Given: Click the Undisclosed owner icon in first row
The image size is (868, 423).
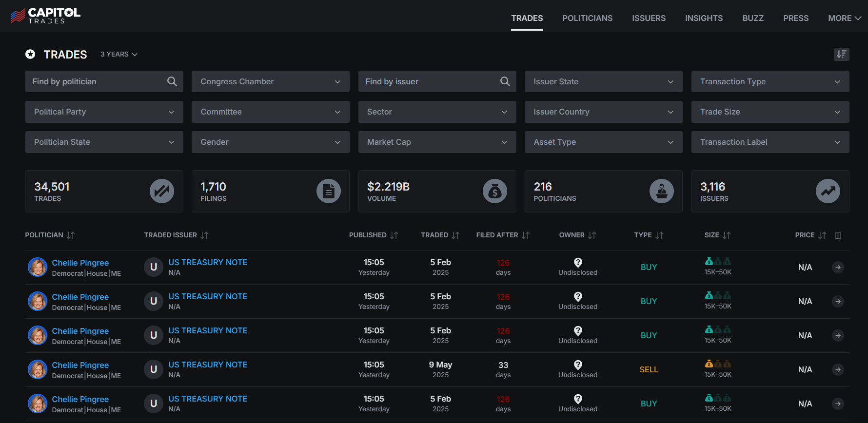Looking at the screenshot, I should coord(578,262).
